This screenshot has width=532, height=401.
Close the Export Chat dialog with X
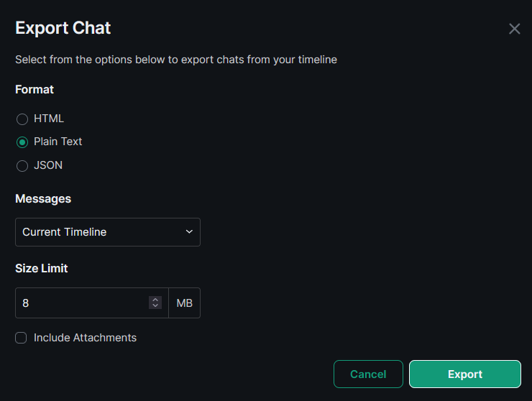click(514, 29)
